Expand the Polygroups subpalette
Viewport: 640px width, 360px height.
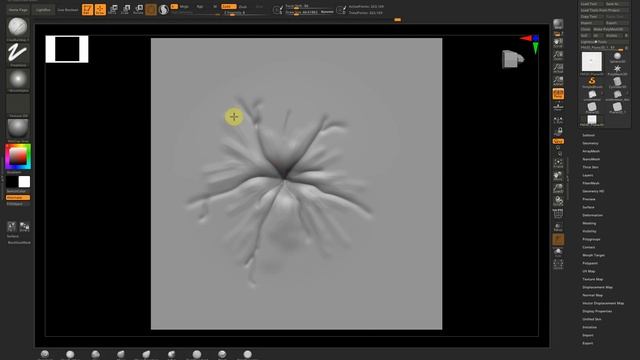[x=591, y=239]
